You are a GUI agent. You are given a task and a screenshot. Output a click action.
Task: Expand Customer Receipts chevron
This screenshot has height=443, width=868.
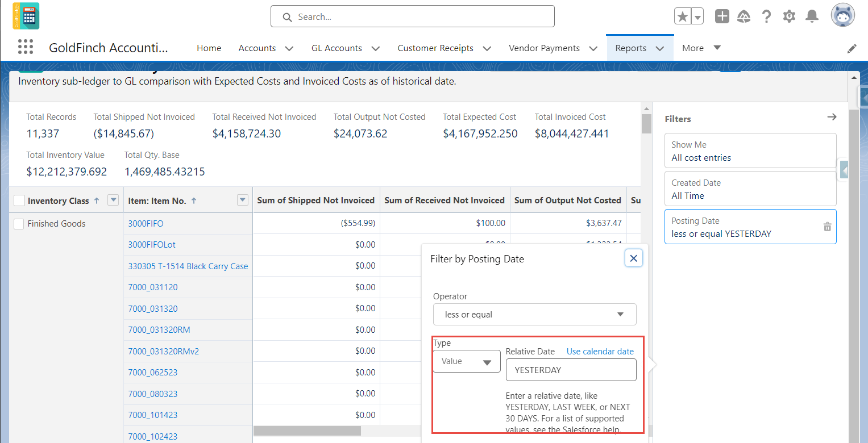[x=487, y=49]
